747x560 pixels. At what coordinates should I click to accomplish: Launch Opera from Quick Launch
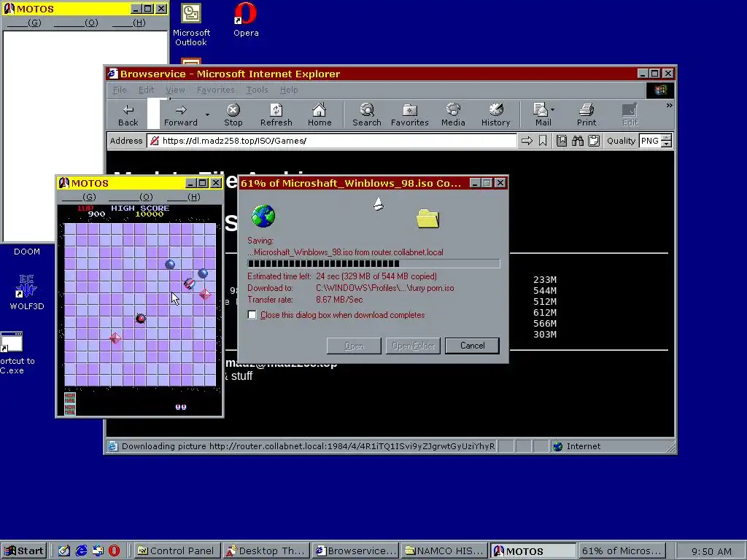[x=115, y=551]
